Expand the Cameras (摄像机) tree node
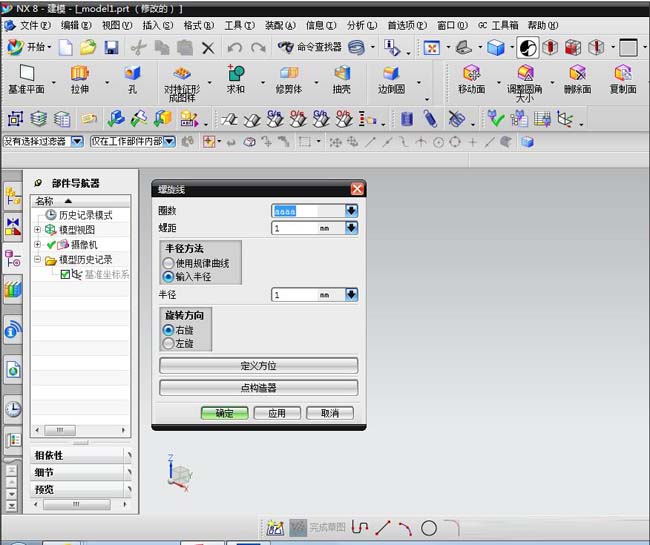The image size is (650, 545). tap(37, 245)
